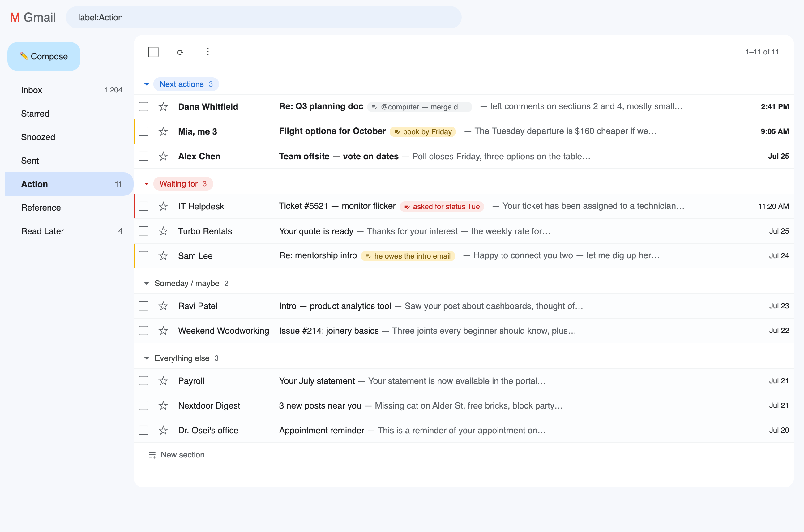This screenshot has width=804, height=532.
Task: Collapse the Everything else section arrow
Action: [x=147, y=358]
